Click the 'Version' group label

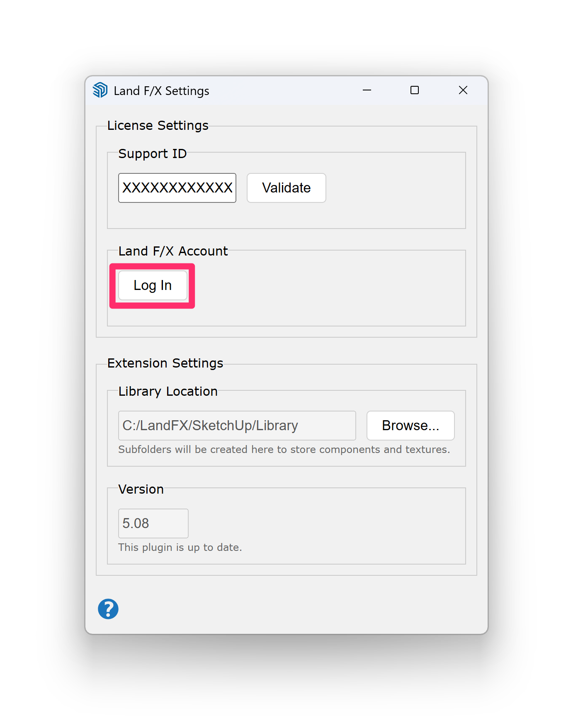click(141, 489)
